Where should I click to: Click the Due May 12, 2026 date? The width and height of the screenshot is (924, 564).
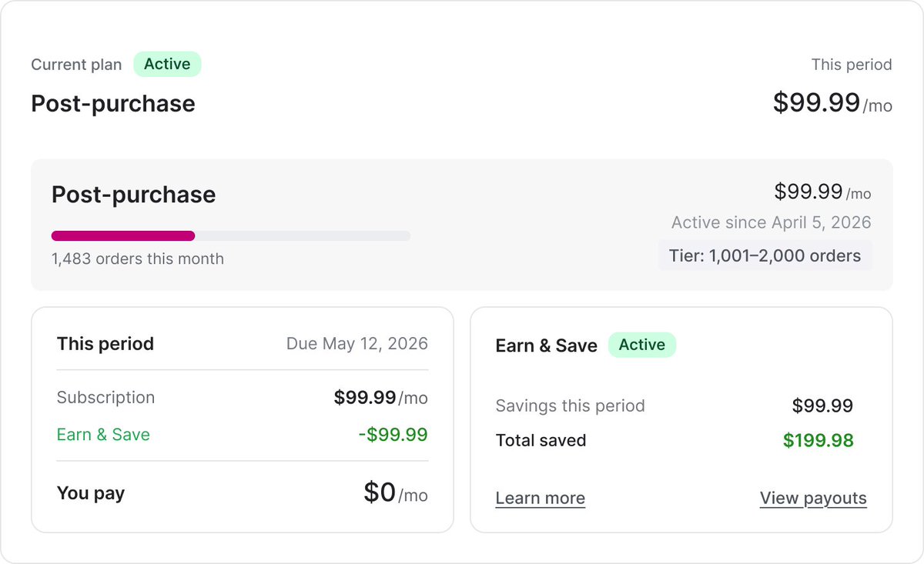pos(357,343)
